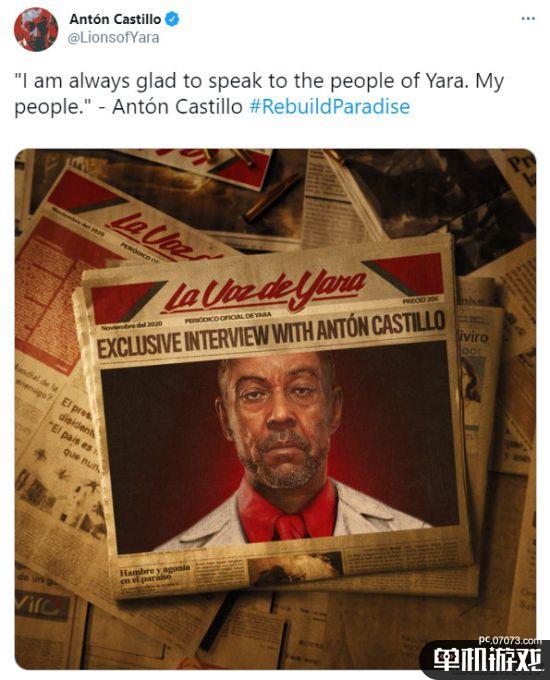
Task: Click the El presidente column on left paper
Action: 78,434
